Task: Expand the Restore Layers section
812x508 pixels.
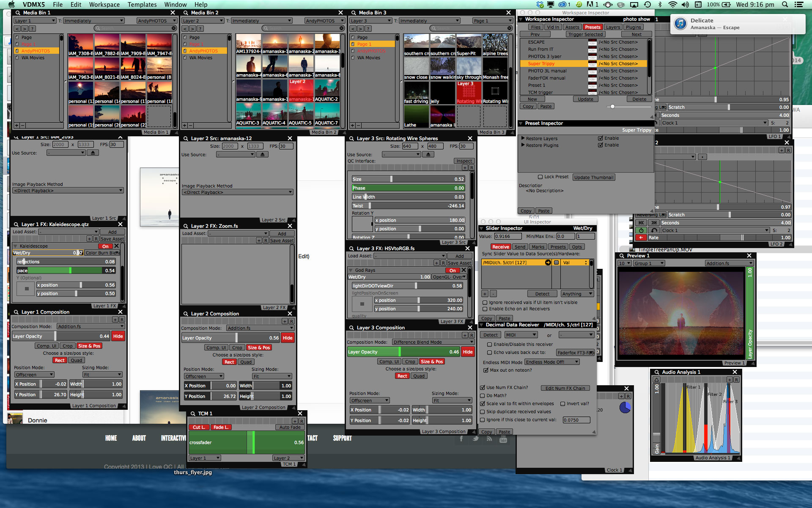Action: [x=523, y=138]
